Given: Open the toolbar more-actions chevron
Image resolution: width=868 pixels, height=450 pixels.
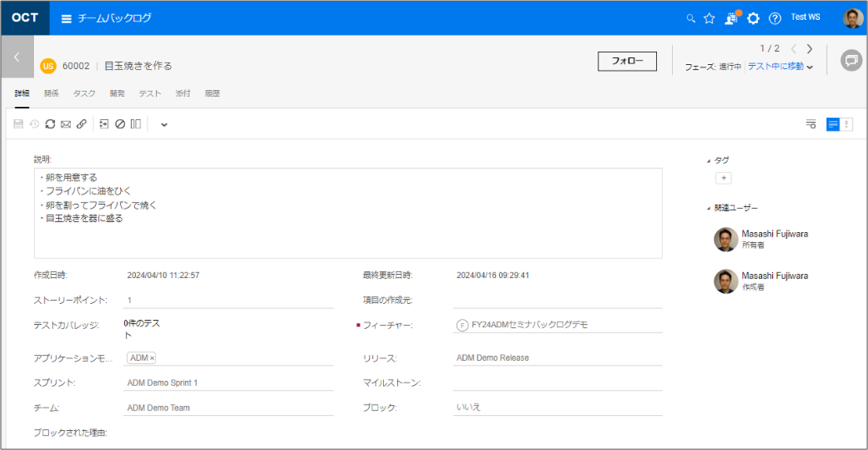Looking at the screenshot, I should point(164,125).
